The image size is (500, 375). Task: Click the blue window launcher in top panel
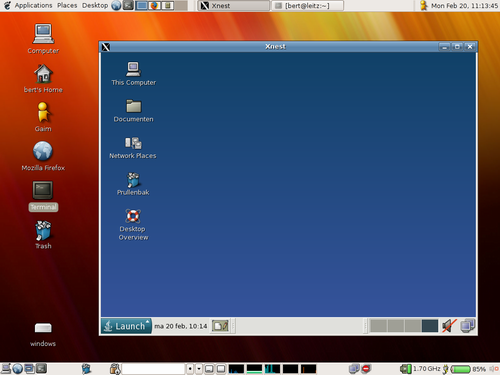[x=142, y=6]
